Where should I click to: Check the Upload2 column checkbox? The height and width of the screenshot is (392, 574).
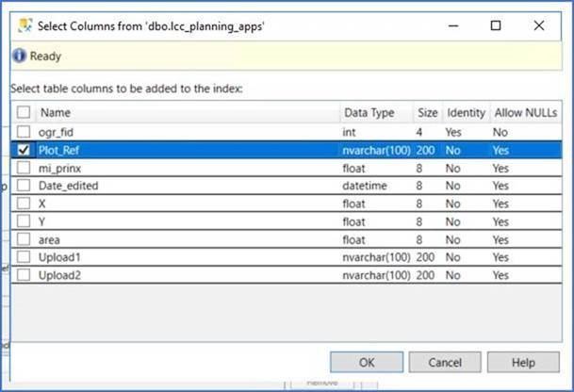[x=24, y=275]
